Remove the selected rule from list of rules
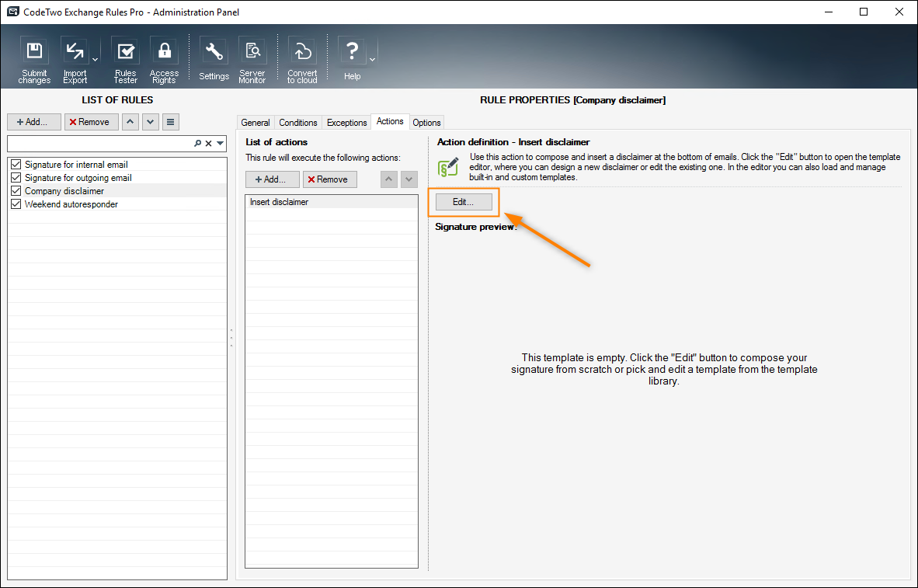 point(92,122)
